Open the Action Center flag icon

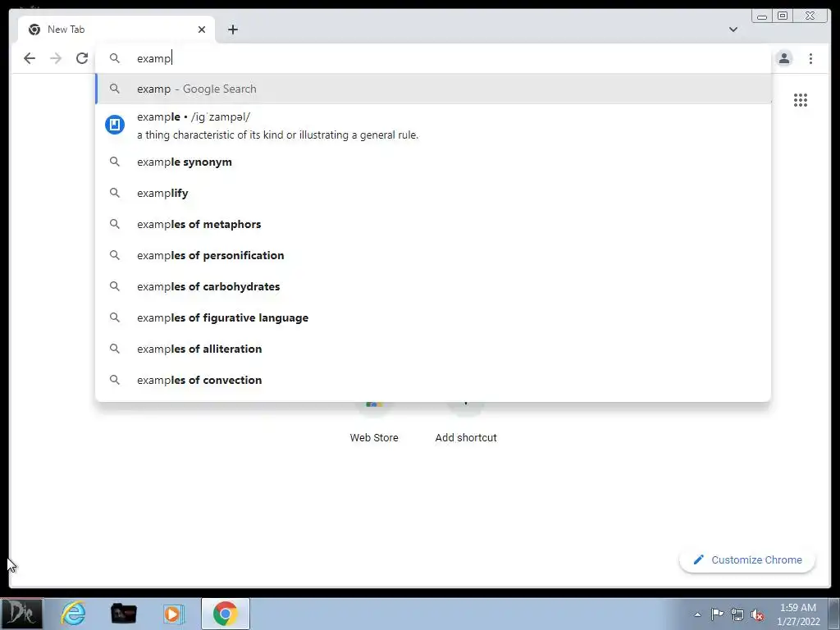coord(717,614)
